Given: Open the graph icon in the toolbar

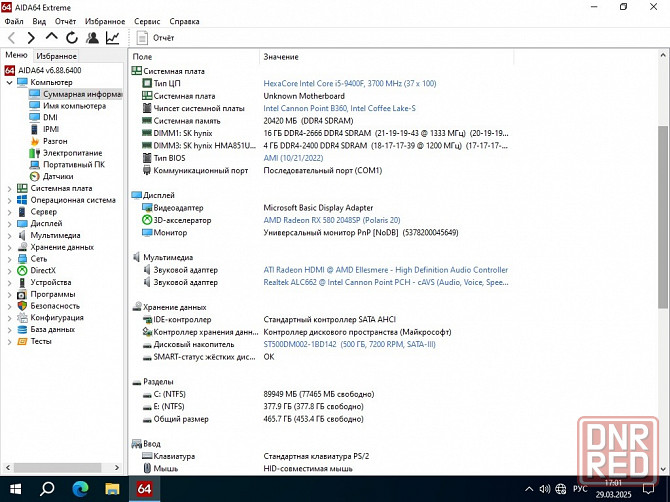Looking at the screenshot, I should coord(112,38).
